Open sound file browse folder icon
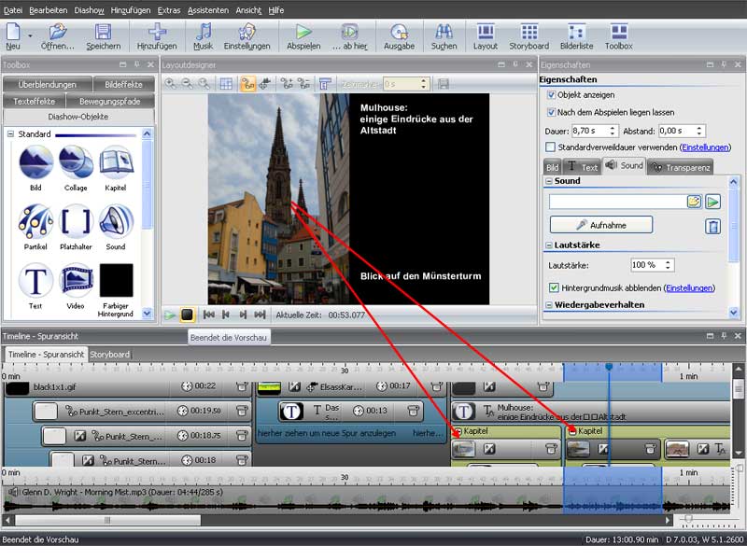 tap(694, 202)
